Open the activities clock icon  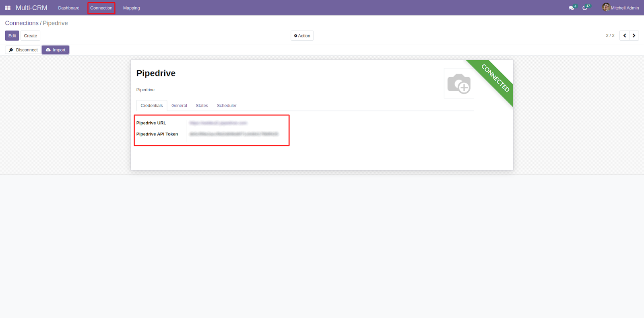[x=585, y=8]
